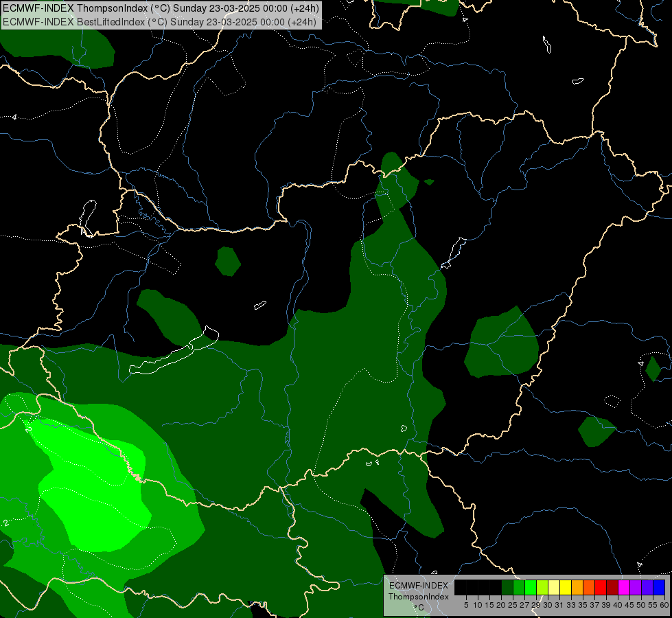Viewport: 672px width, 618px height.
Task: Click legend scale value 5
Action: pyautogui.click(x=466, y=605)
